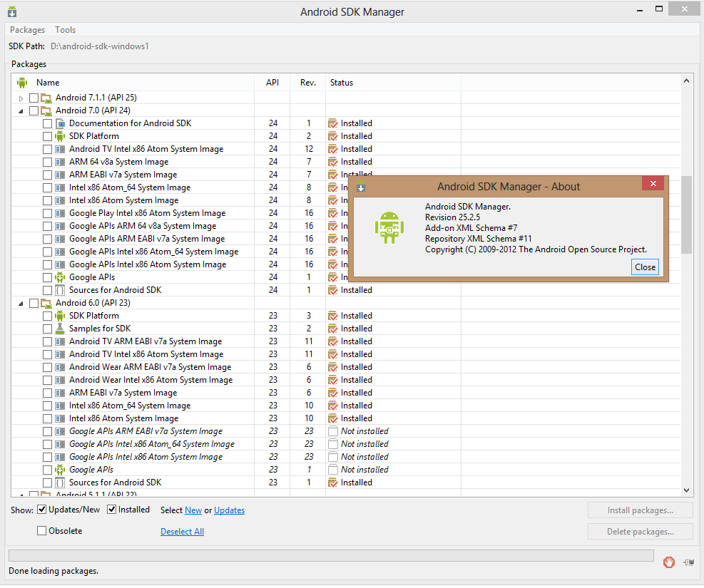The width and height of the screenshot is (704, 588).
Task: Click the SDK Platform API 23 robot icon
Action: click(60, 316)
